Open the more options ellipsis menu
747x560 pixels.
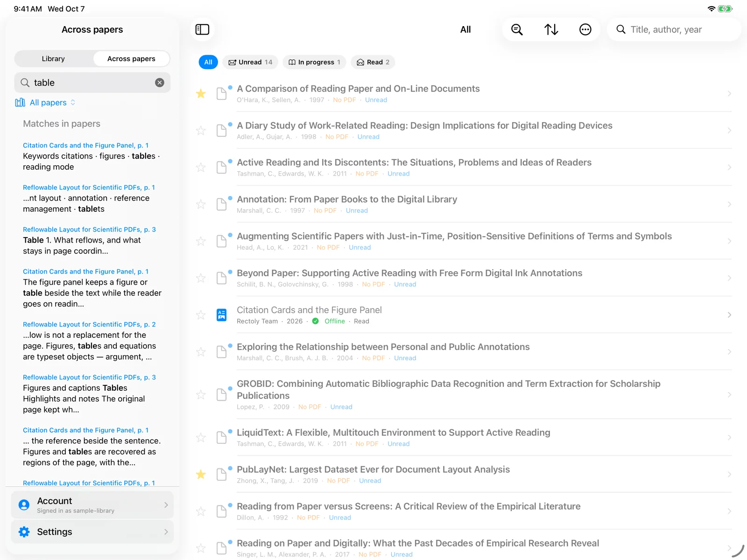click(x=585, y=29)
